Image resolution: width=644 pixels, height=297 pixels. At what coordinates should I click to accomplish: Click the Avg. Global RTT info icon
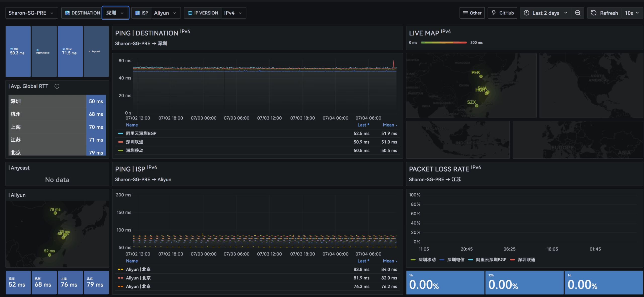57,86
